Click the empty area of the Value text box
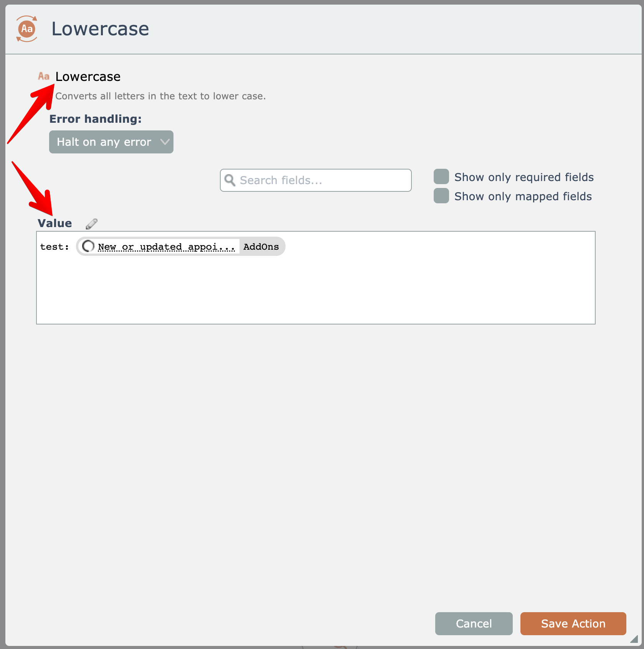Image resolution: width=644 pixels, height=649 pixels. tap(315, 292)
